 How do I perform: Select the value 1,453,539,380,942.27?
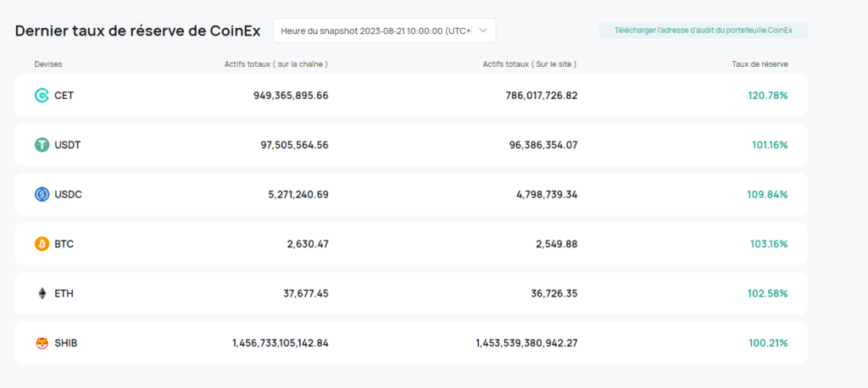(x=526, y=343)
